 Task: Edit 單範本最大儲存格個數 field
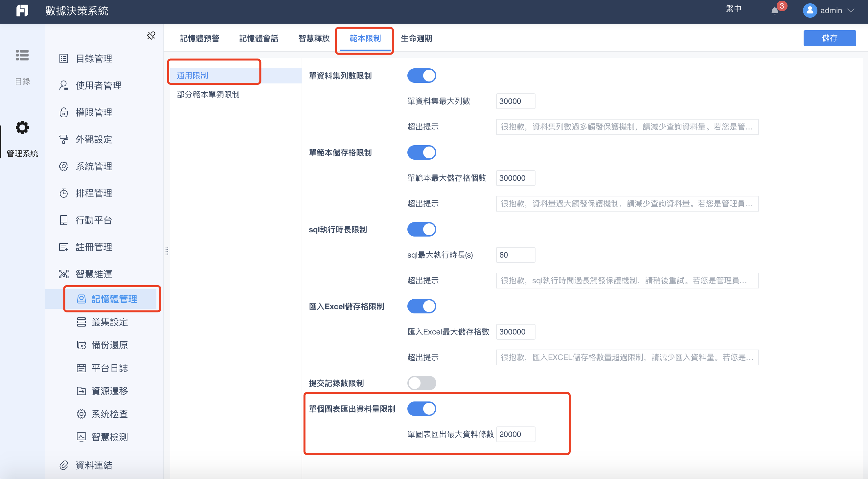pyautogui.click(x=515, y=178)
